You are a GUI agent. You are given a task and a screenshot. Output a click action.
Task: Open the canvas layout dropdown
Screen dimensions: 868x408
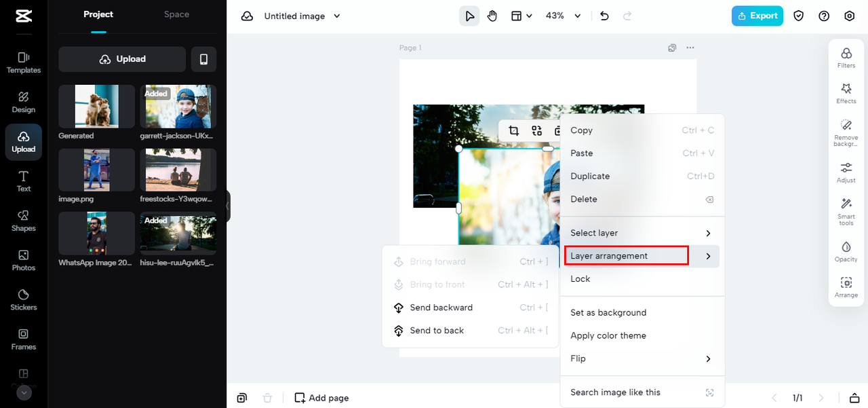click(x=521, y=16)
